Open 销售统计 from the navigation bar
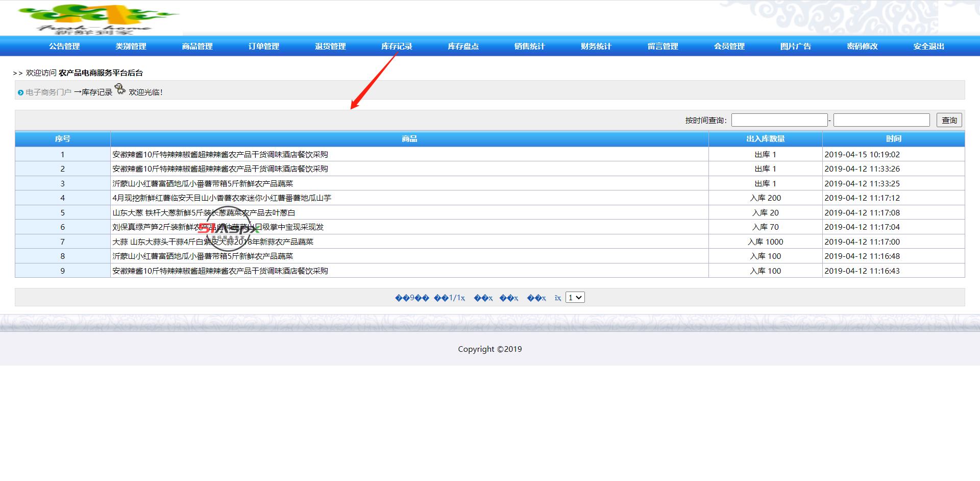 [529, 46]
